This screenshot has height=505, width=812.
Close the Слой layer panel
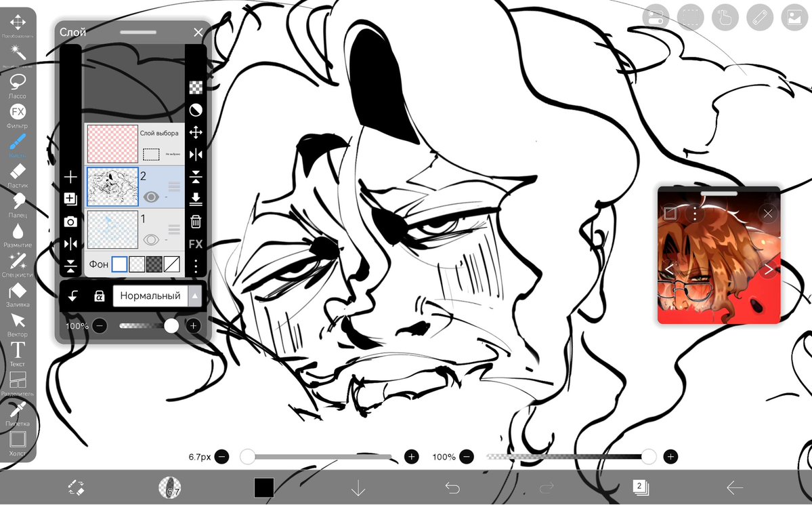pos(198,32)
